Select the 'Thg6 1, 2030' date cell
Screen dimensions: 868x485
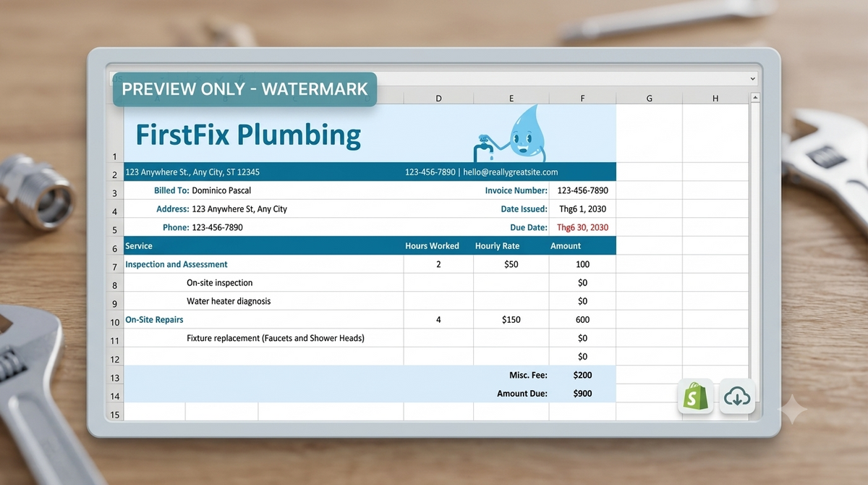coord(582,209)
